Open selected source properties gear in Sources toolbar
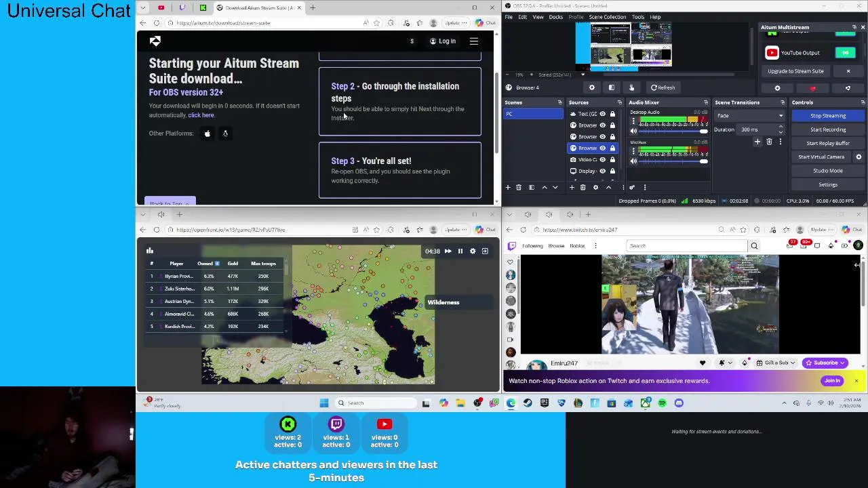Screen dimensions: 868x488 click(595, 188)
